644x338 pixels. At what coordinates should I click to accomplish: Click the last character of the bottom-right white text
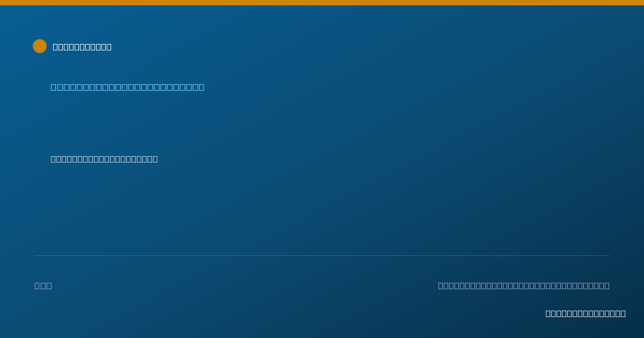point(623,313)
